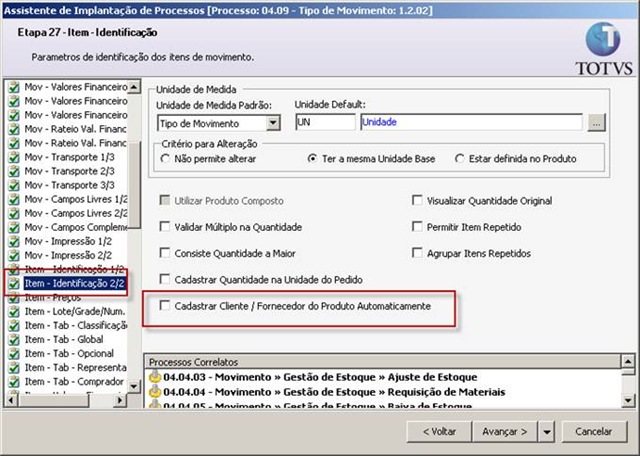Click icon of process 04.04.03 Ajuste de Estoque
This screenshot has width=640, height=456.
[x=155, y=377]
